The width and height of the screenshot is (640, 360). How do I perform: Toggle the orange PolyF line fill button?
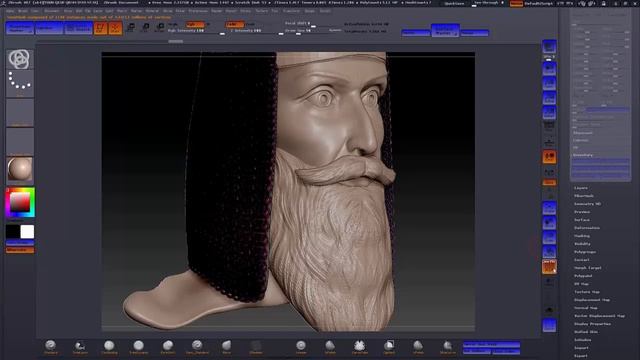tap(549, 267)
